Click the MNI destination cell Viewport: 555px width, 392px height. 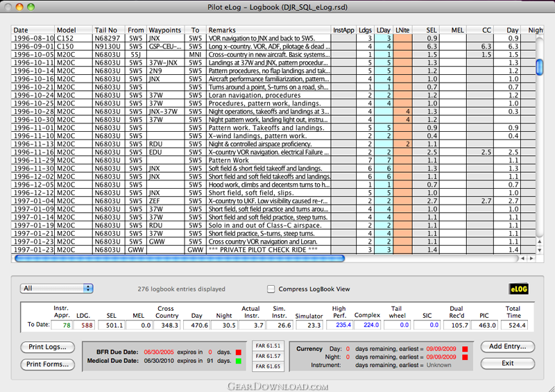[x=196, y=55]
